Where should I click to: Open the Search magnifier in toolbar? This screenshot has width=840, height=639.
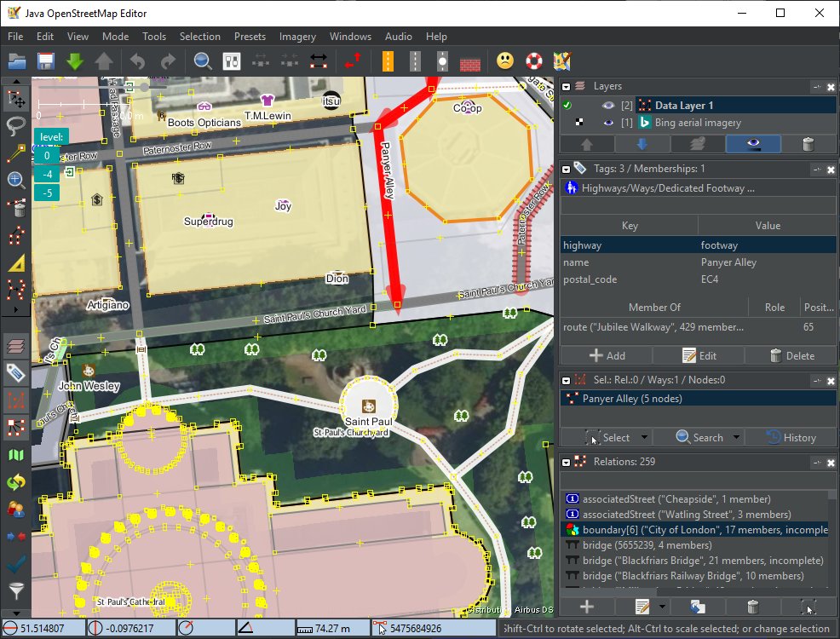pyautogui.click(x=203, y=61)
